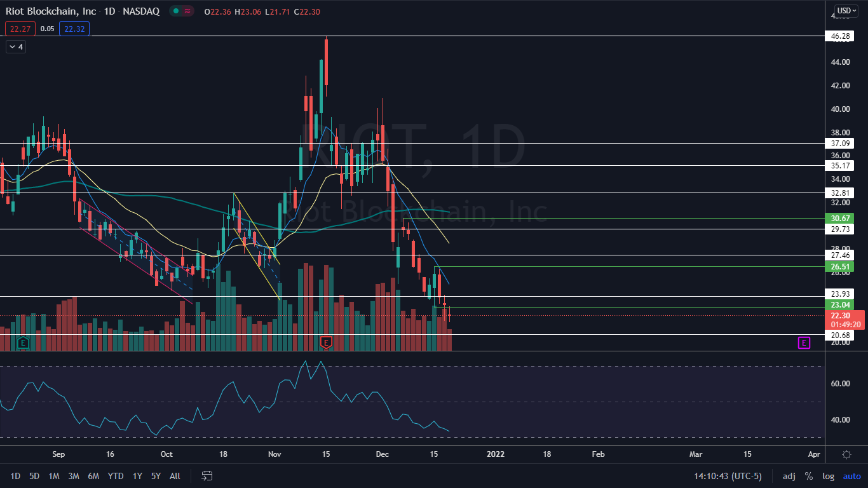Toggle log scale mode

(x=829, y=476)
